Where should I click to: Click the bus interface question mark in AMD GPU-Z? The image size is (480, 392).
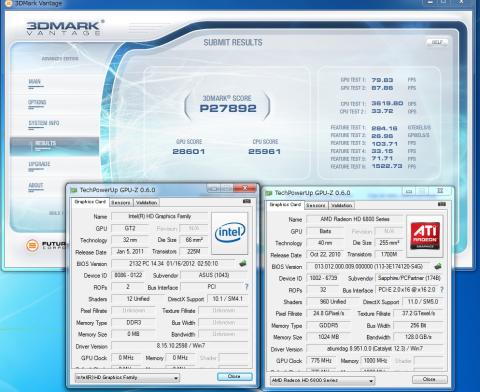click(x=442, y=290)
